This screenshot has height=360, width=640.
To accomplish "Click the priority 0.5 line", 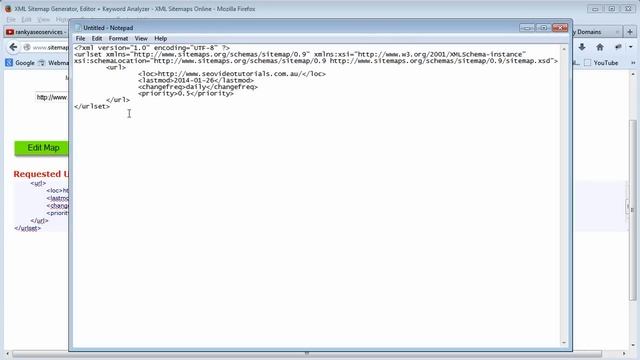I will tap(186, 93).
